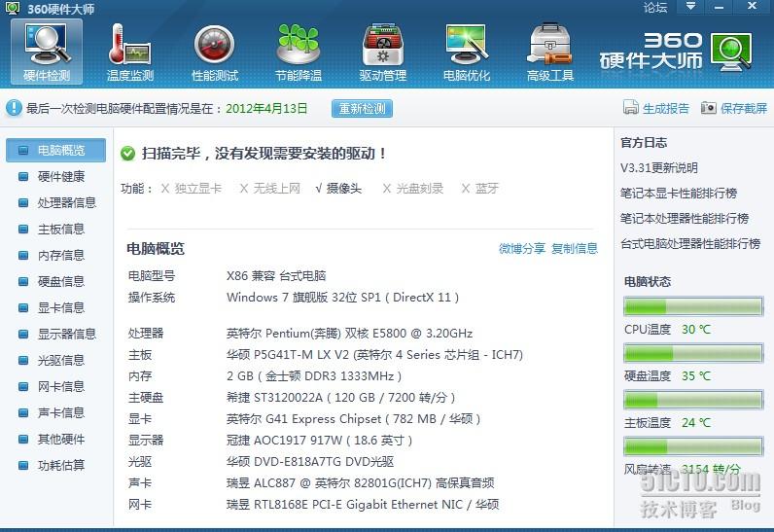This screenshot has width=774, height=532.
Task: Click the 重新检测 re-detect button
Action: click(362, 109)
